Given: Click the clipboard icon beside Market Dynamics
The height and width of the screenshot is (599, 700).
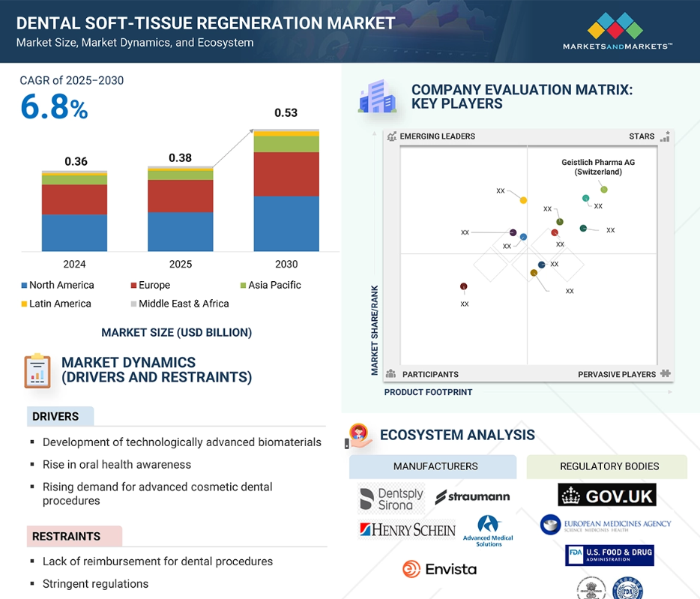Looking at the screenshot, I should (x=37, y=371).
